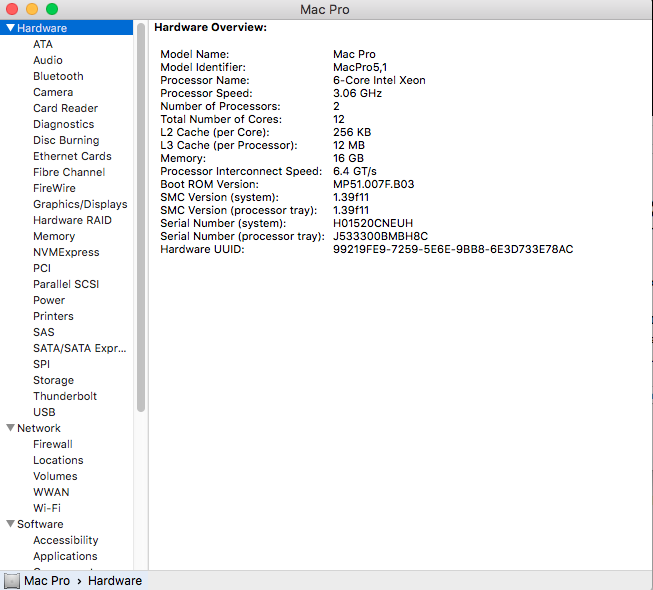Select NVMExpress in the sidebar
This screenshot has width=653, height=590.
66,252
